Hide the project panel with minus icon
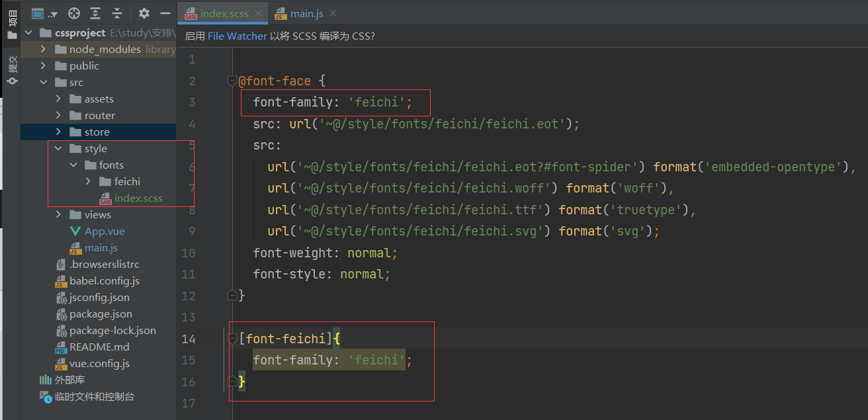This screenshot has width=868, height=420. point(165,13)
